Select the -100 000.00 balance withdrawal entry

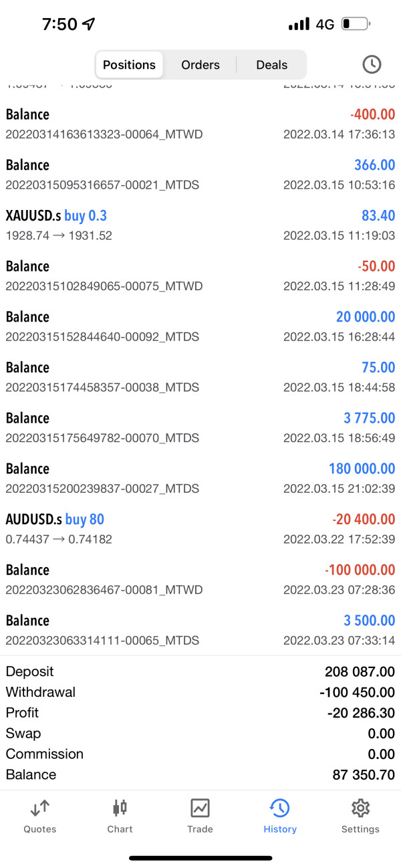(x=200, y=579)
